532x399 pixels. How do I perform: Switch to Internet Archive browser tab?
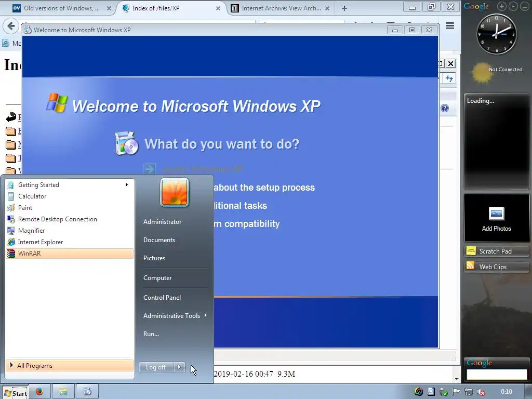coord(280,8)
